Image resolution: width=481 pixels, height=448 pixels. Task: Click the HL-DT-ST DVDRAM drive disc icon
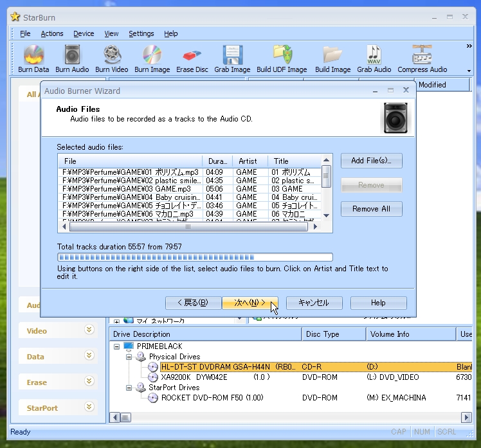(153, 367)
